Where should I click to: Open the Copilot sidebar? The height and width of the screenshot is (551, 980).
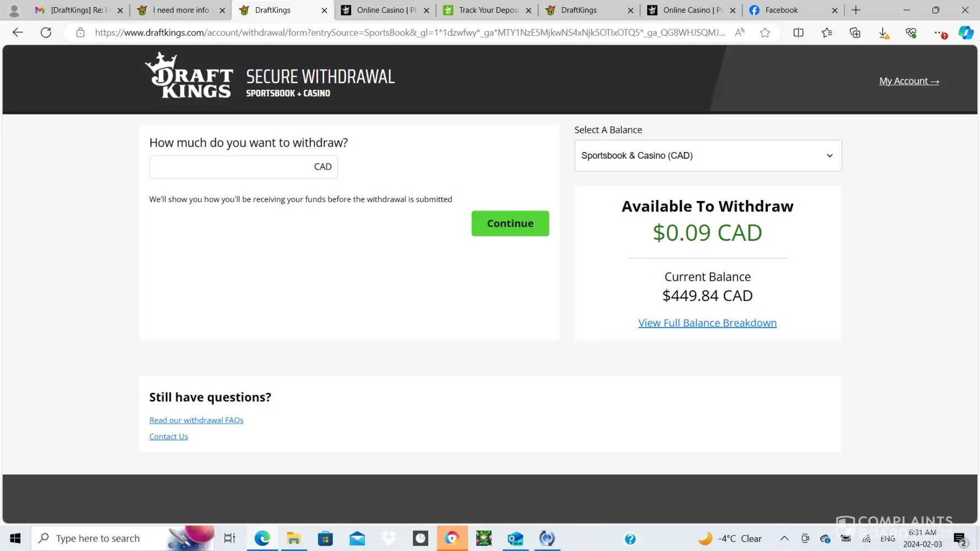(x=966, y=33)
